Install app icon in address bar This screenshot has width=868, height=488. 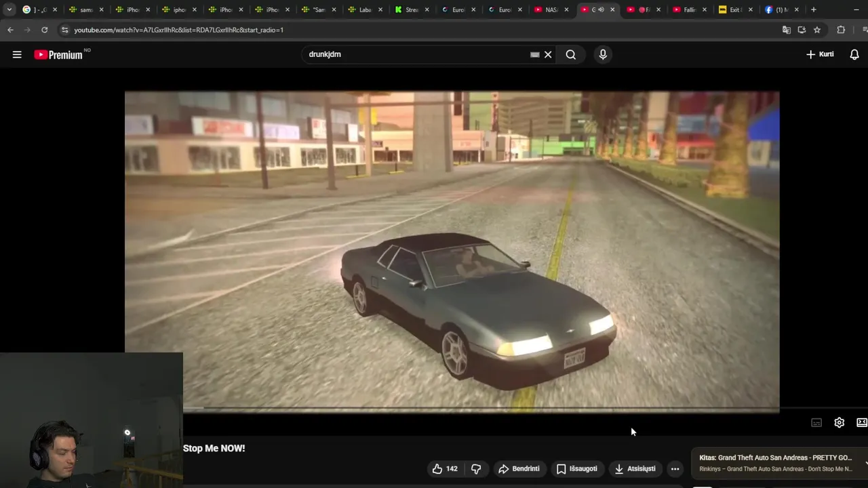click(802, 30)
